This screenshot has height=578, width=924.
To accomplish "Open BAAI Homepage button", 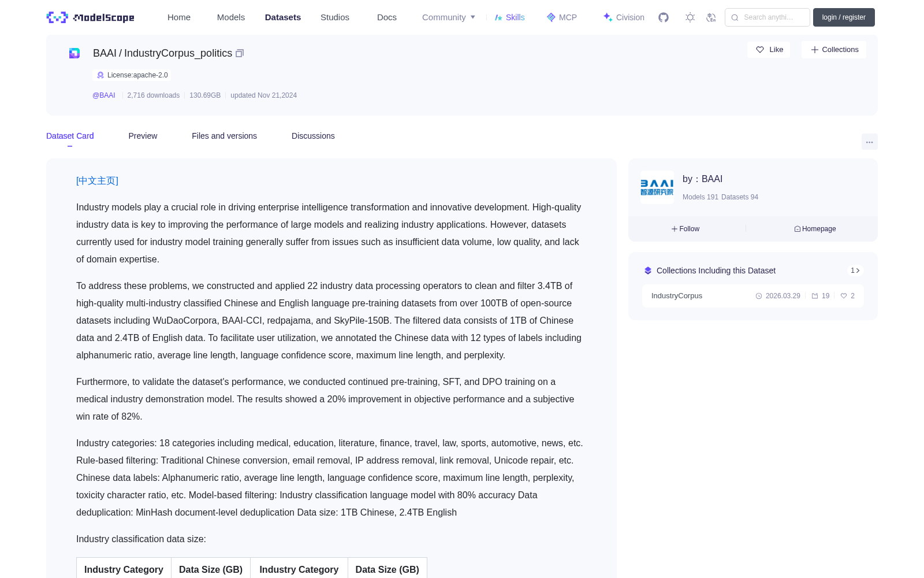I will click(x=815, y=229).
